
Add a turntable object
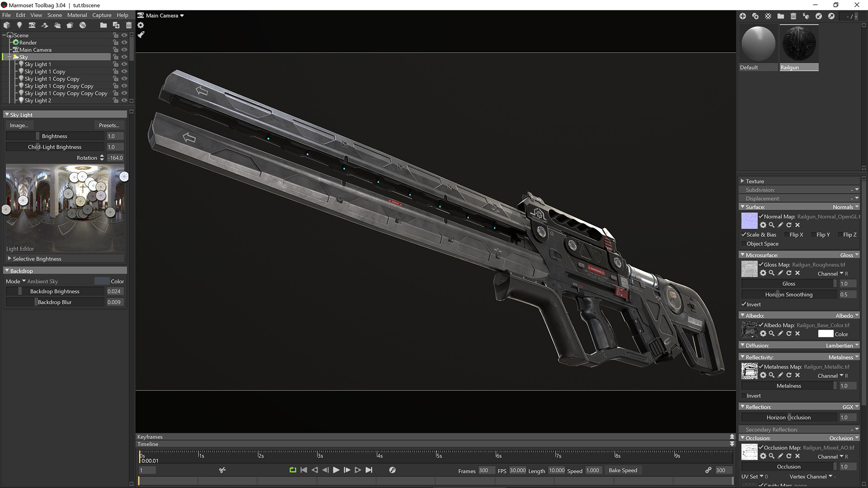point(83,25)
